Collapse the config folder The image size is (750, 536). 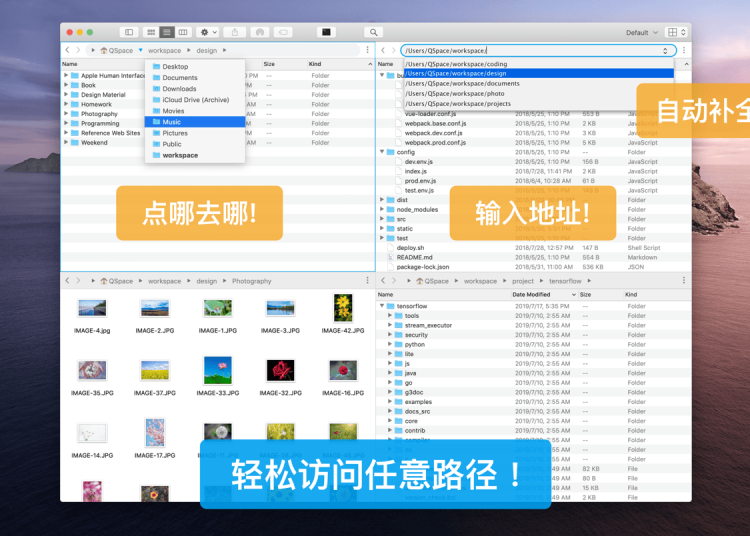coord(382,152)
